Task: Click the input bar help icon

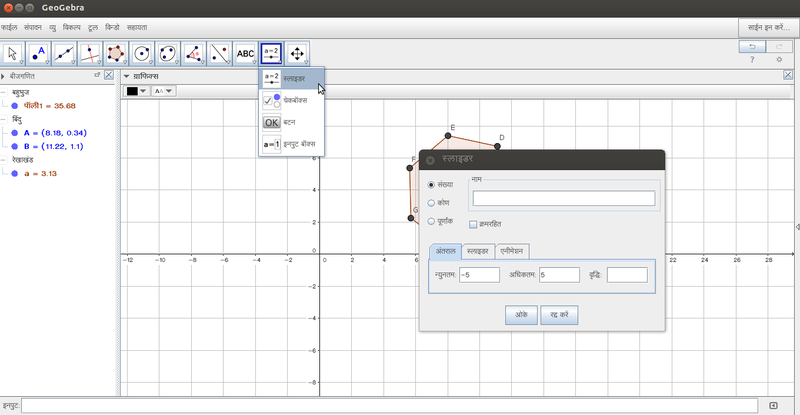Action: click(773, 406)
